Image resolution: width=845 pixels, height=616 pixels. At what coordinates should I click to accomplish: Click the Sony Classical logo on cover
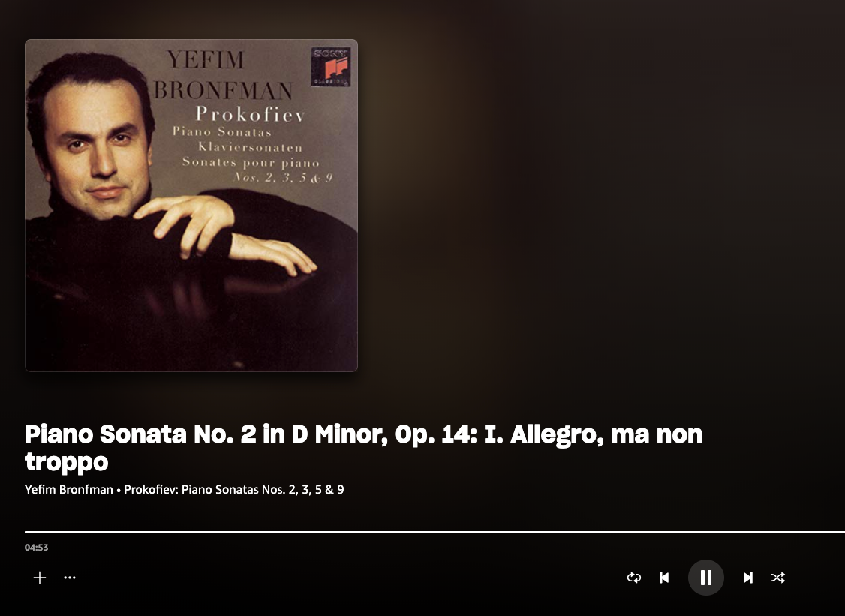[330, 67]
